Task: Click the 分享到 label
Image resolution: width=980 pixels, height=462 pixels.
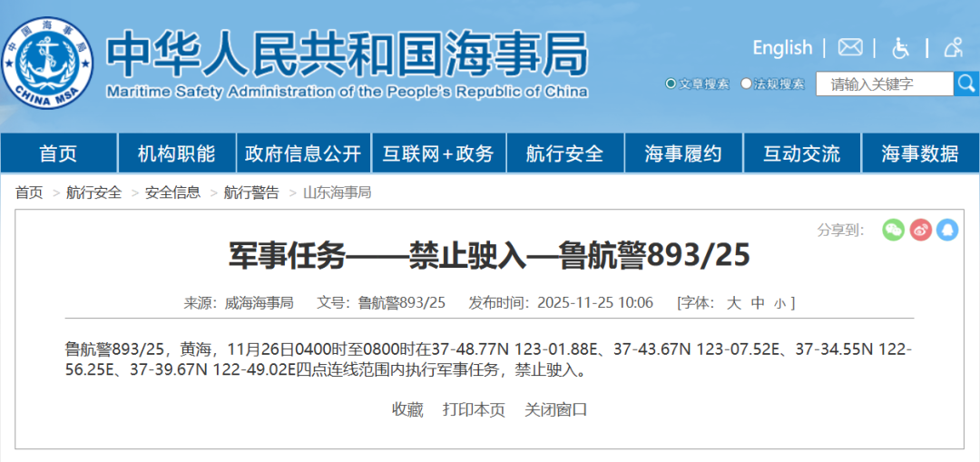Action: pyautogui.click(x=840, y=230)
